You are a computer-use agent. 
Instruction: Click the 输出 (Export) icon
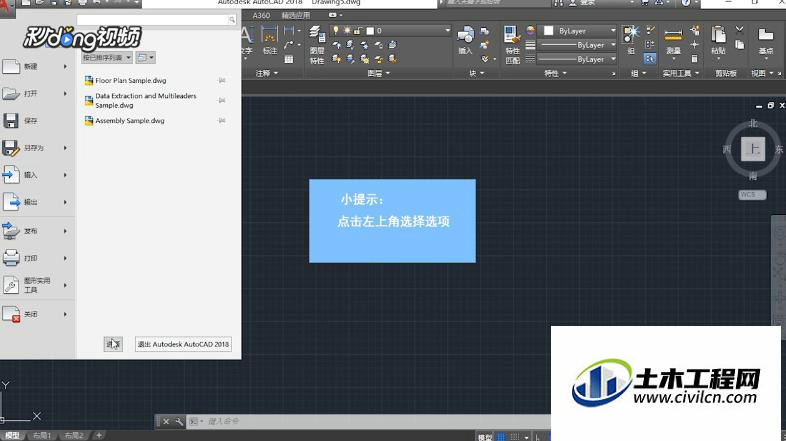tap(11, 202)
